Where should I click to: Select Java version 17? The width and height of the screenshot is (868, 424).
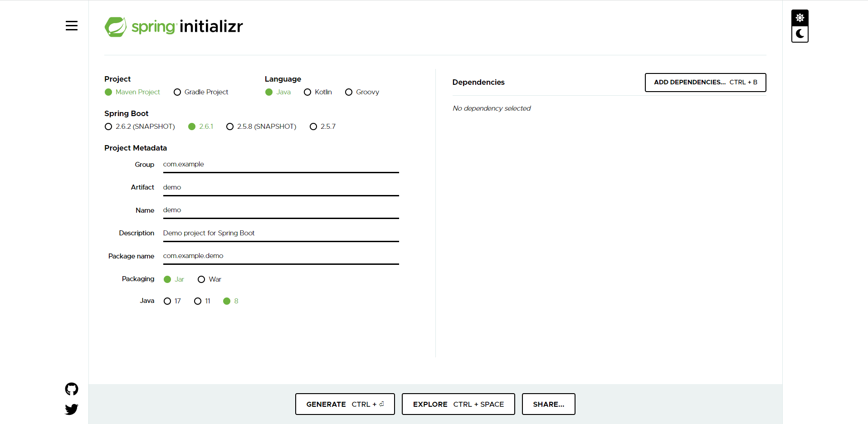pyautogui.click(x=172, y=301)
